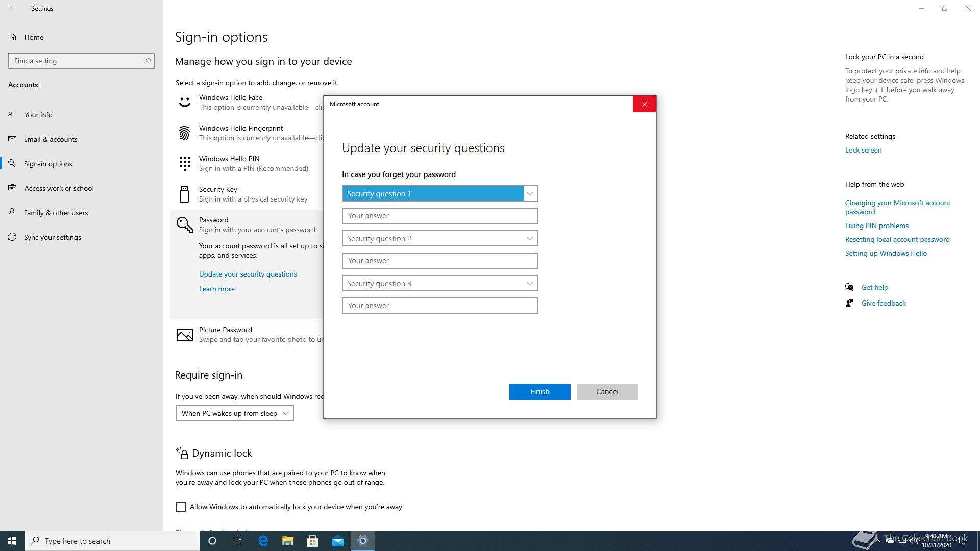The height and width of the screenshot is (551, 980).
Task: Click the Find a setting search box
Action: point(82,61)
